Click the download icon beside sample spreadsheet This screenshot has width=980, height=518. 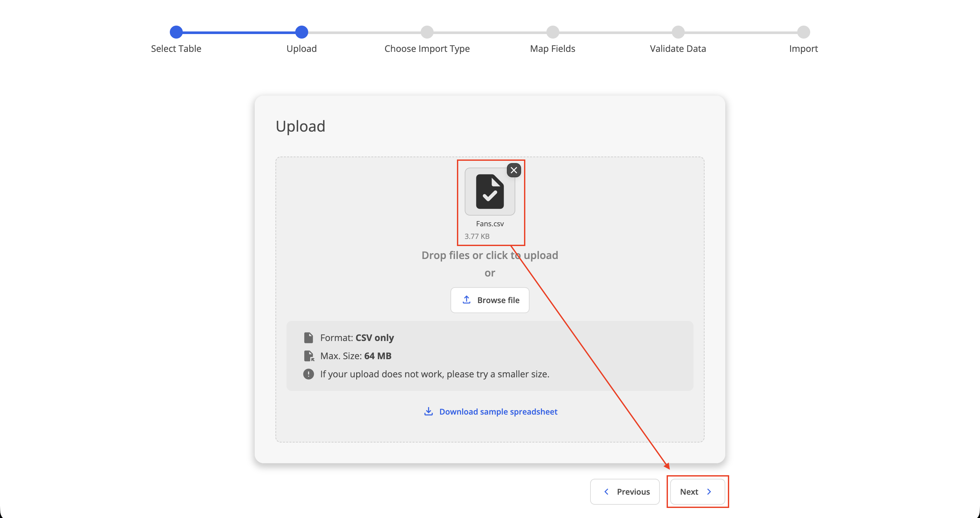tap(428, 411)
